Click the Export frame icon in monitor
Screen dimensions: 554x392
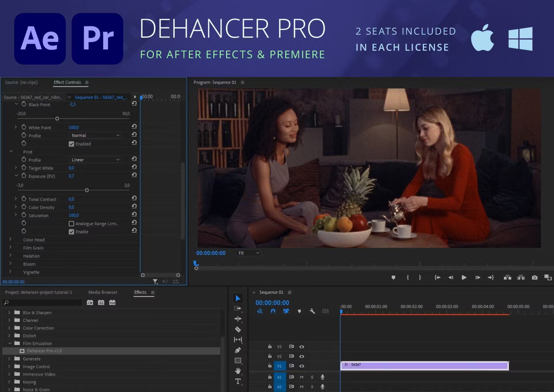[x=534, y=277]
